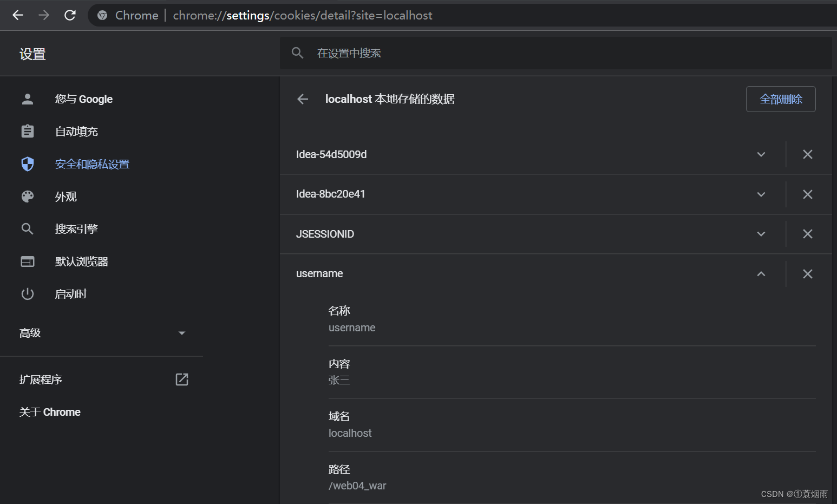Focus the settings search field
Viewport: 837px width, 504px height.
tap(556, 53)
